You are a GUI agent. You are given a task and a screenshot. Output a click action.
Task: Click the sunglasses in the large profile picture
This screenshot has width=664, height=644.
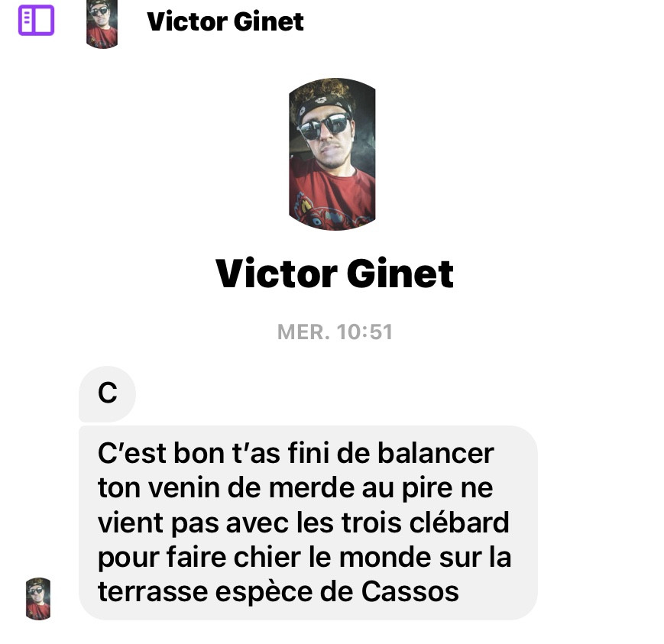(x=326, y=126)
